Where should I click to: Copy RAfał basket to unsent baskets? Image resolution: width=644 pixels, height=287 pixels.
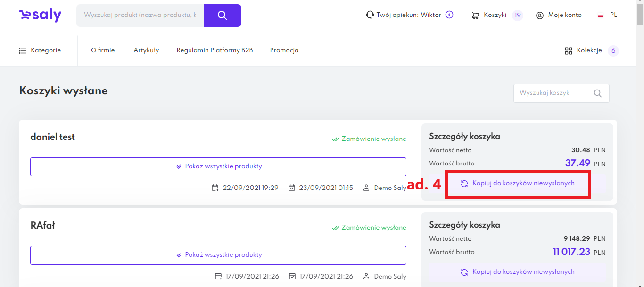click(518, 272)
